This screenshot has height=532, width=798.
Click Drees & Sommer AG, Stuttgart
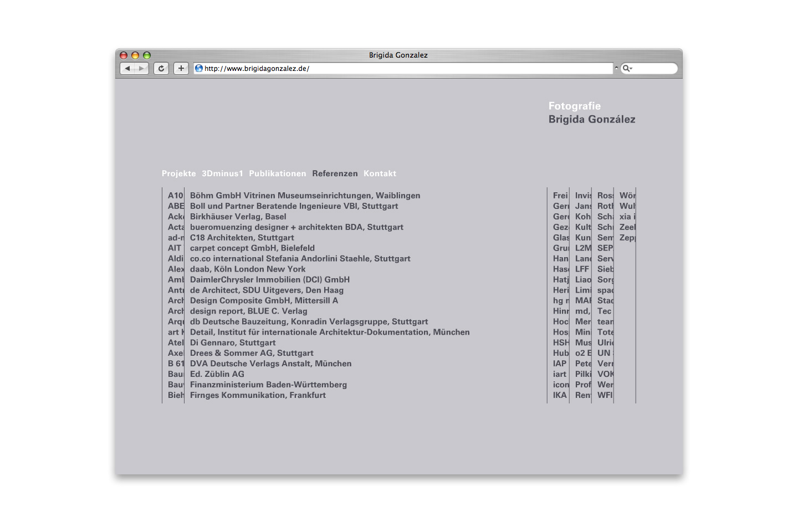252,354
